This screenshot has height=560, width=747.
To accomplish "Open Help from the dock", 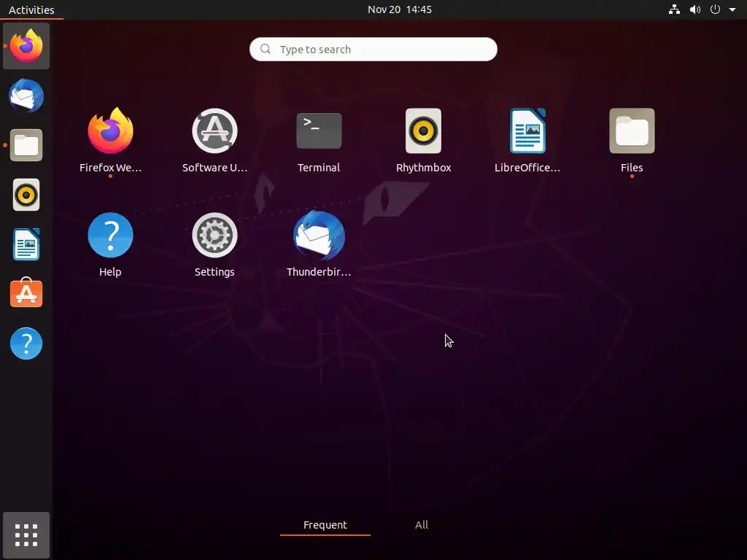I will click(x=26, y=343).
